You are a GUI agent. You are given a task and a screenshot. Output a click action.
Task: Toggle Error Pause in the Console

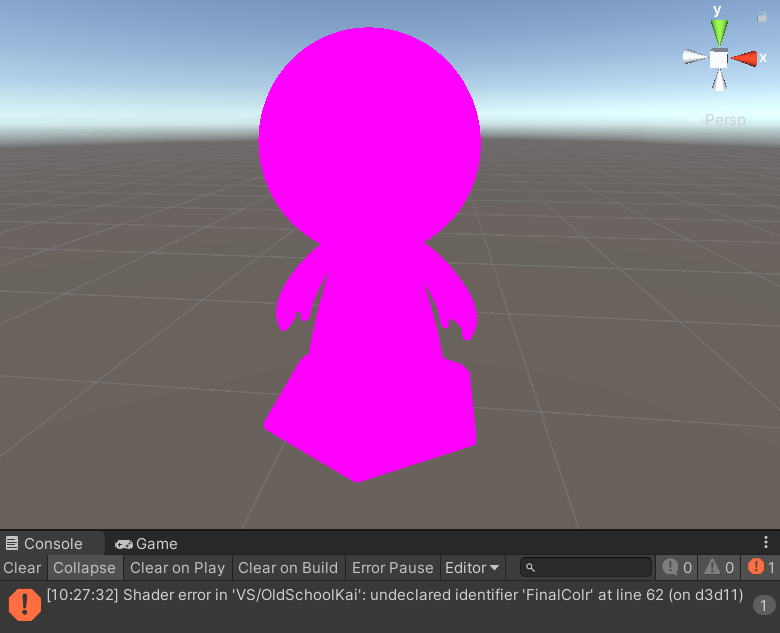click(x=393, y=568)
